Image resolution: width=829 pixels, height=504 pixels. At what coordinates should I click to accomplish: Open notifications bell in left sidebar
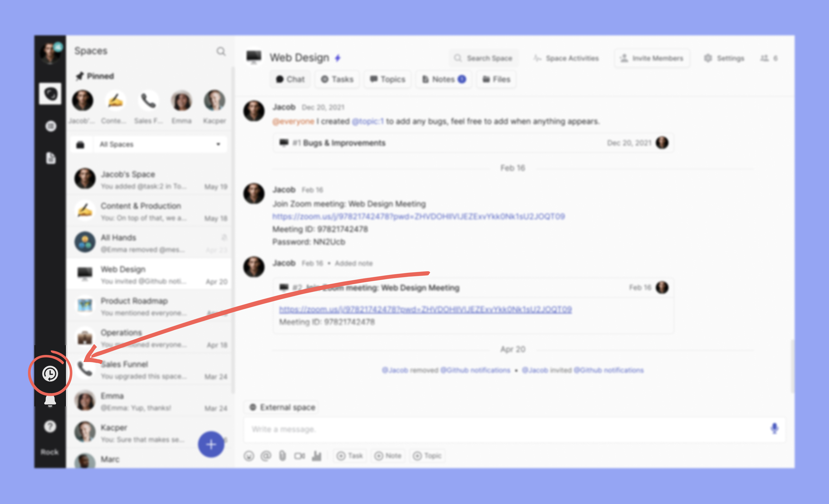(50, 401)
